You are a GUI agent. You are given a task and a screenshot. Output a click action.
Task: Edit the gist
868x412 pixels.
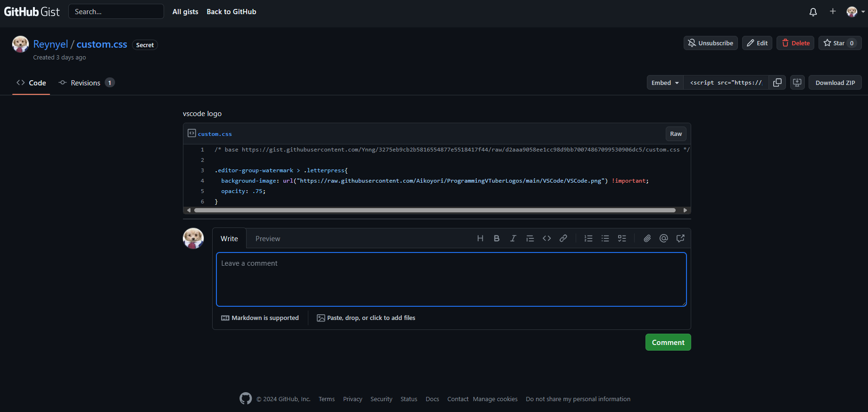(x=757, y=43)
